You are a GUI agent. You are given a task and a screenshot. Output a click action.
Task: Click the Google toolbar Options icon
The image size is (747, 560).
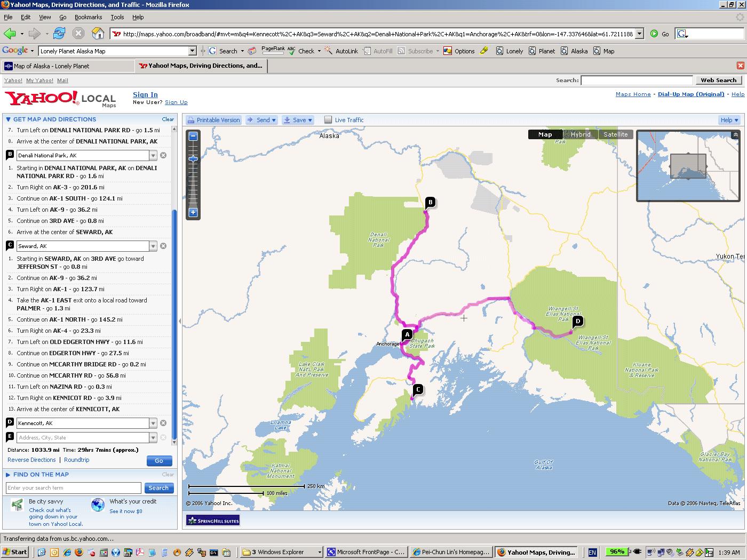point(448,51)
